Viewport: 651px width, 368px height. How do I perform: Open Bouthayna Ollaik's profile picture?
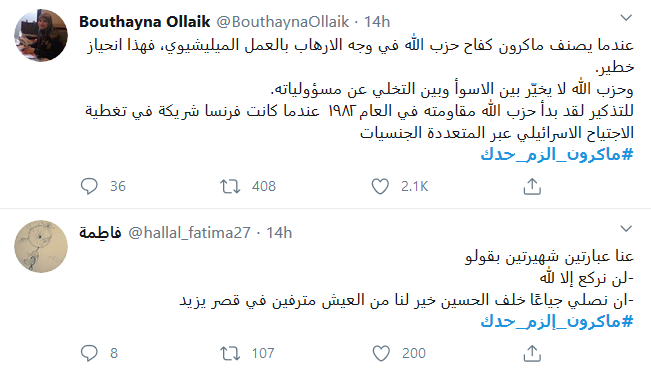coord(41,35)
